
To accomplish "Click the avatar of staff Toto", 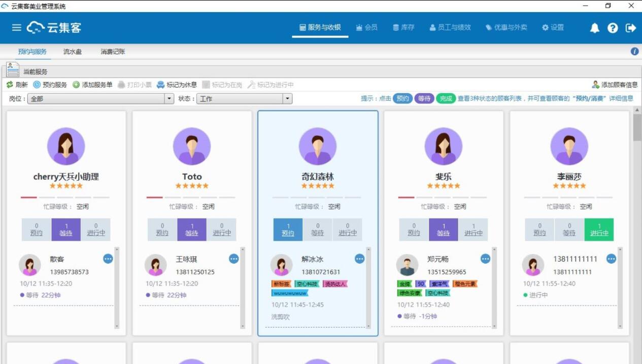I will [x=192, y=147].
